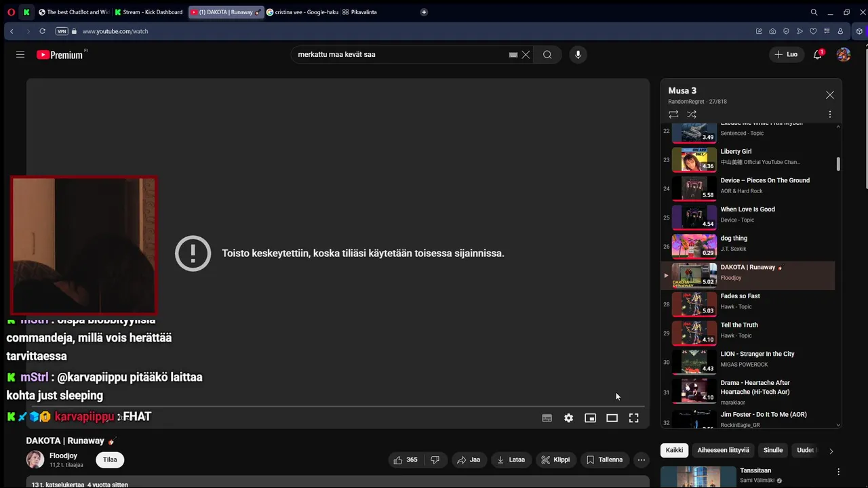This screenshot has width=868, height=488.
Task: Open YouTube notifications bell
Action: 818,54
